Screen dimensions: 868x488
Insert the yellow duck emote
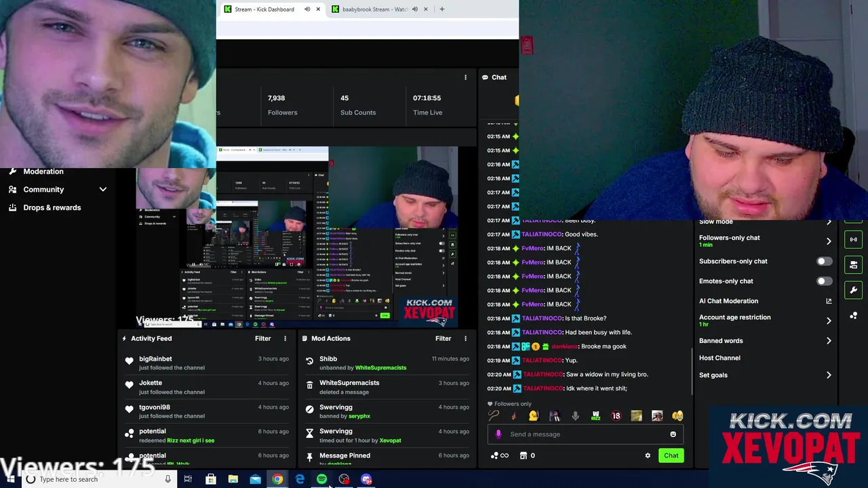(x=534, y=415)
